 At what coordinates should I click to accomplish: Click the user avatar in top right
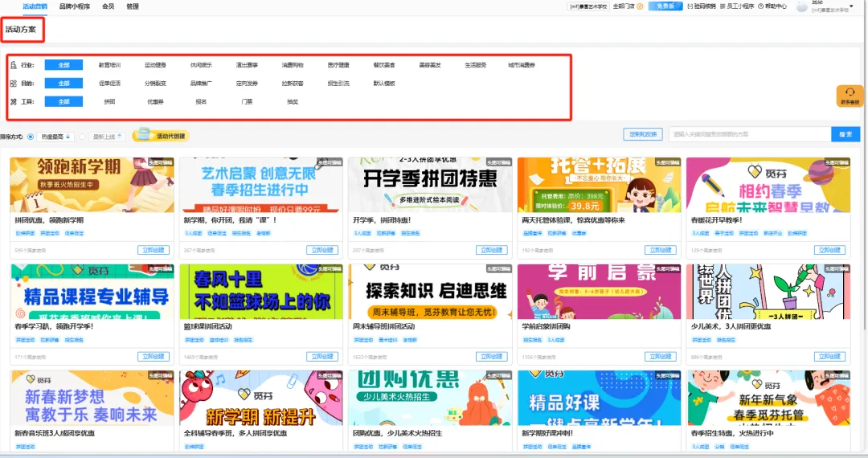(x=802, y=6)
